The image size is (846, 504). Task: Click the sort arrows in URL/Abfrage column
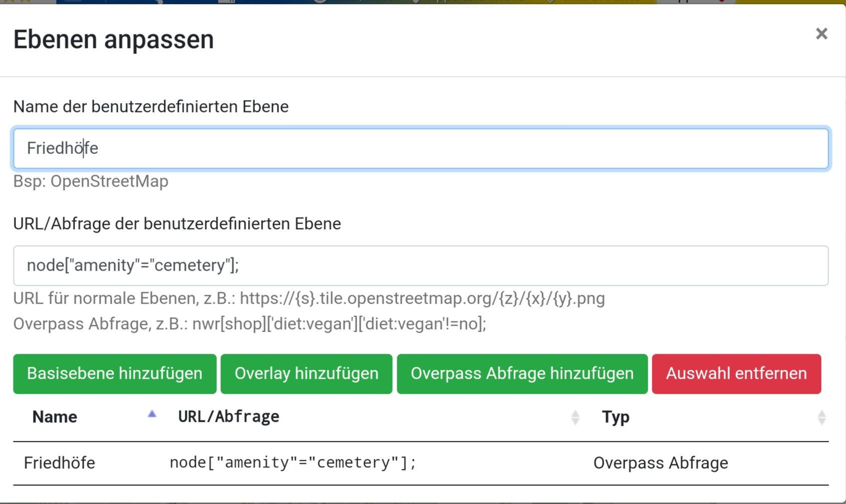575,417
